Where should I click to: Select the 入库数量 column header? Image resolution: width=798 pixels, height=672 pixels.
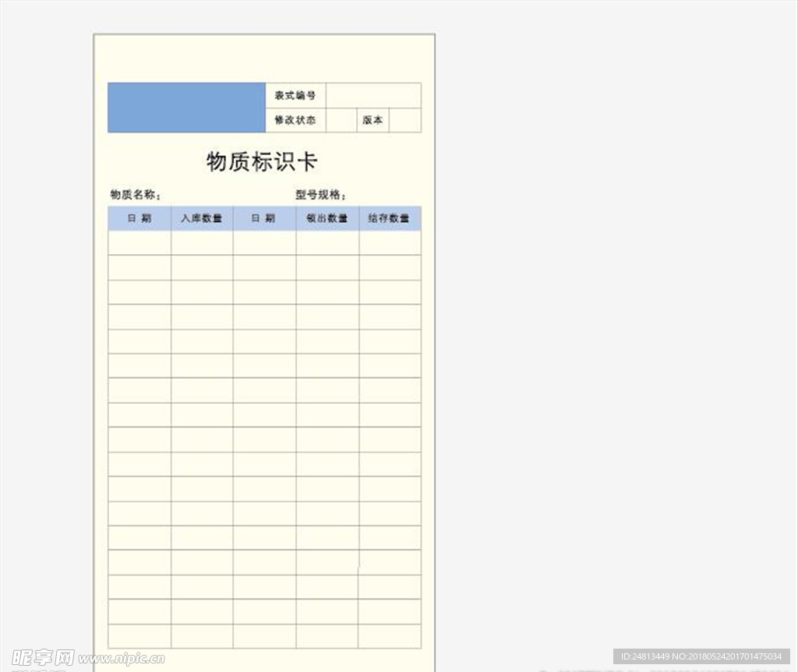point(202,218)
